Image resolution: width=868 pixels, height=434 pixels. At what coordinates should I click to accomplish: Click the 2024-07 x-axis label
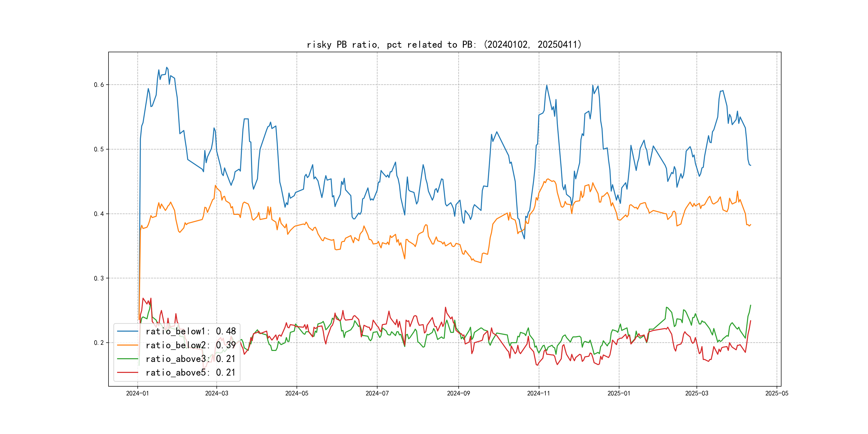[377, 393]
